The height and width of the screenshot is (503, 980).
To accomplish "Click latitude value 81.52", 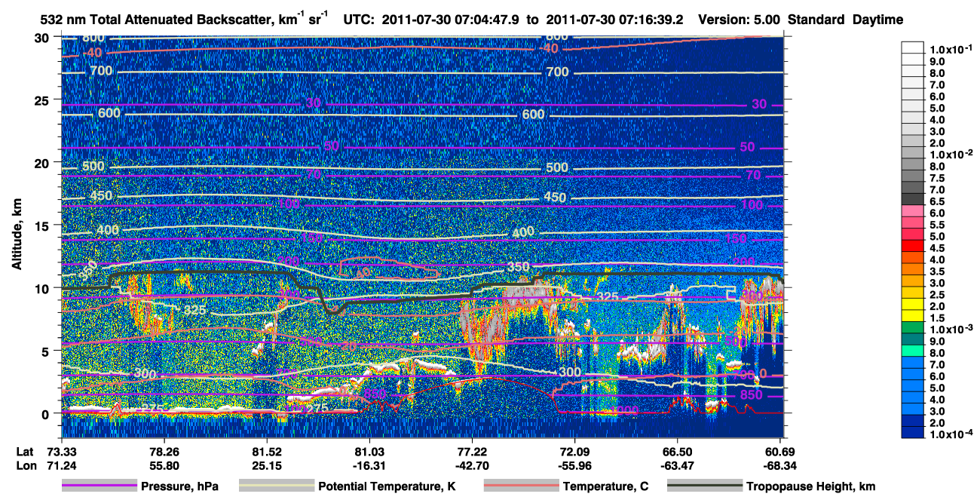I will [x=267, y=451].
